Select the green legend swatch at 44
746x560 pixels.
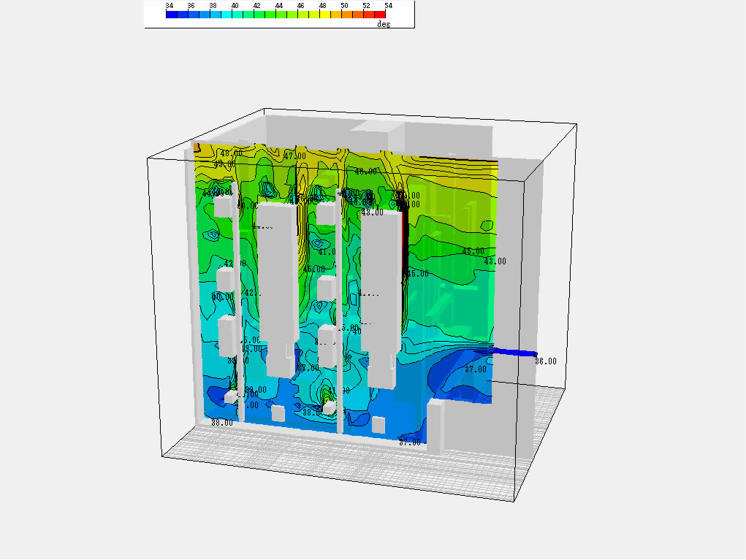(x=280, y=14)
